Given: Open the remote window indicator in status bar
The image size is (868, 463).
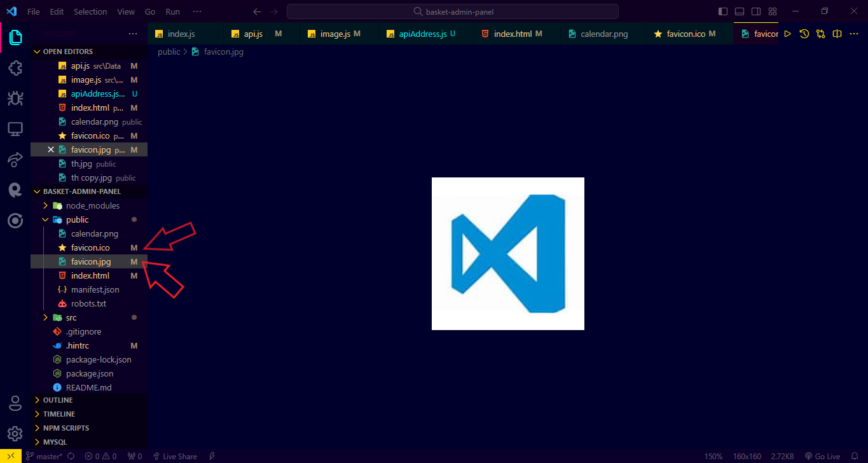Looking at the screenshot, I should pyautogui.click(x=11, y=456).
